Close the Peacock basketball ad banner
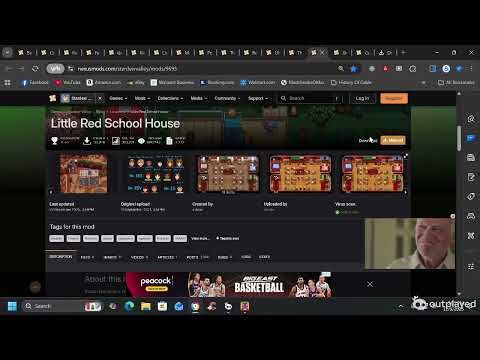Screen dimensions: 480x360 pyautogui.click(x=370, y=284)
